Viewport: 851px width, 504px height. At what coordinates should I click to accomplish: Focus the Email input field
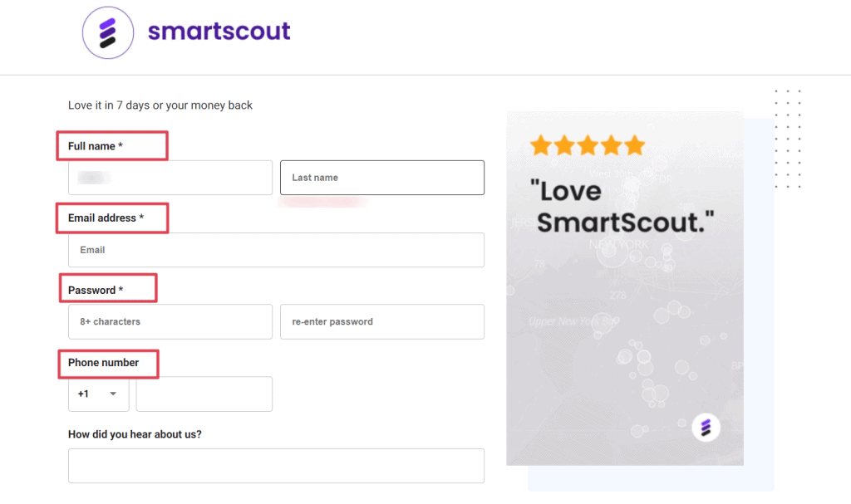click(x=276, y=249)
